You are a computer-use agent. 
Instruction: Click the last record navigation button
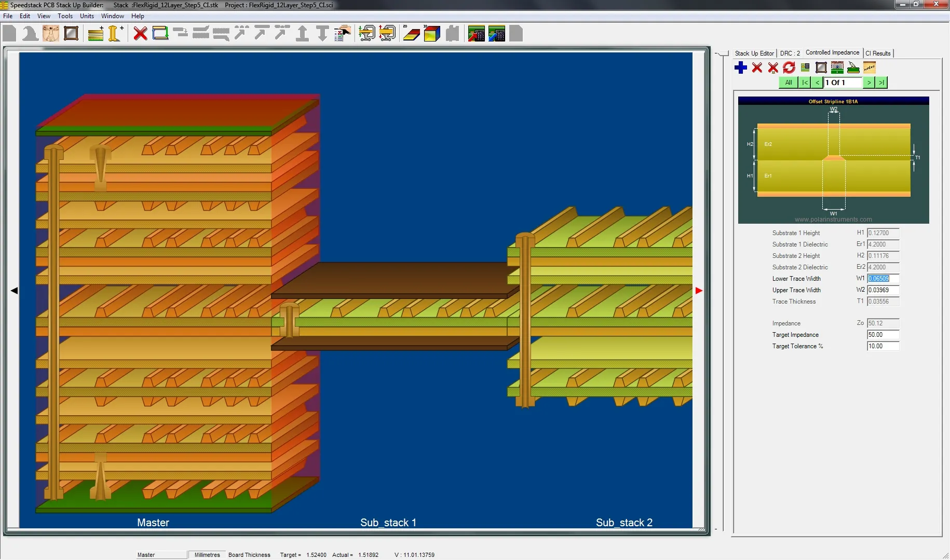[881, 83]
